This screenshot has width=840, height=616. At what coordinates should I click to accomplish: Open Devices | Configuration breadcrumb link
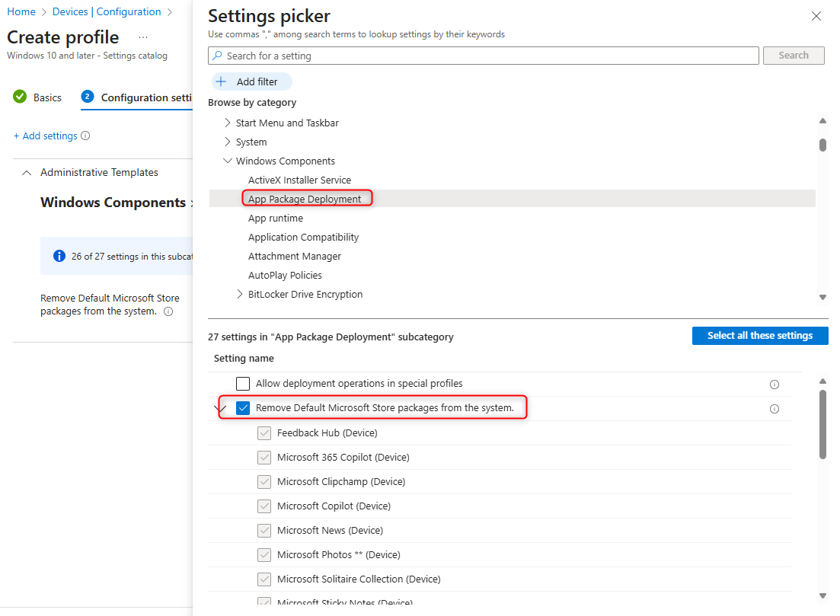[x=107, y=11]
